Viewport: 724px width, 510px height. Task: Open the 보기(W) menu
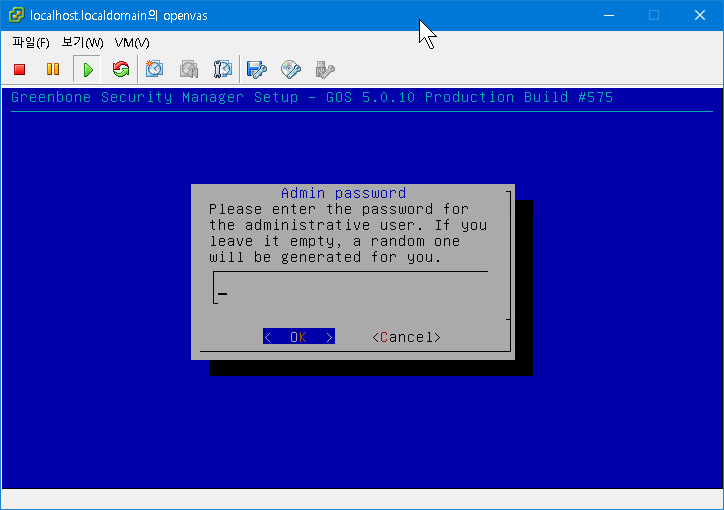[82, 43]
